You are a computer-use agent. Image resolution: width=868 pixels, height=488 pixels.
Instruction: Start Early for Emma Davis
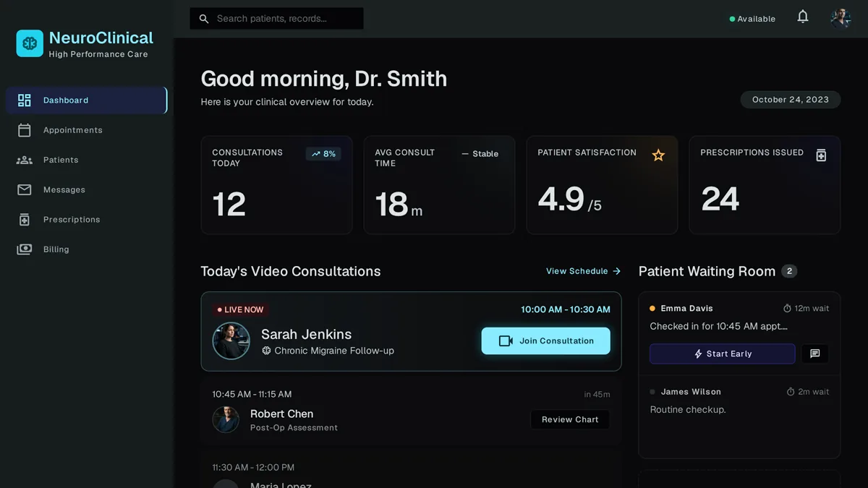(x=723, y=354)
